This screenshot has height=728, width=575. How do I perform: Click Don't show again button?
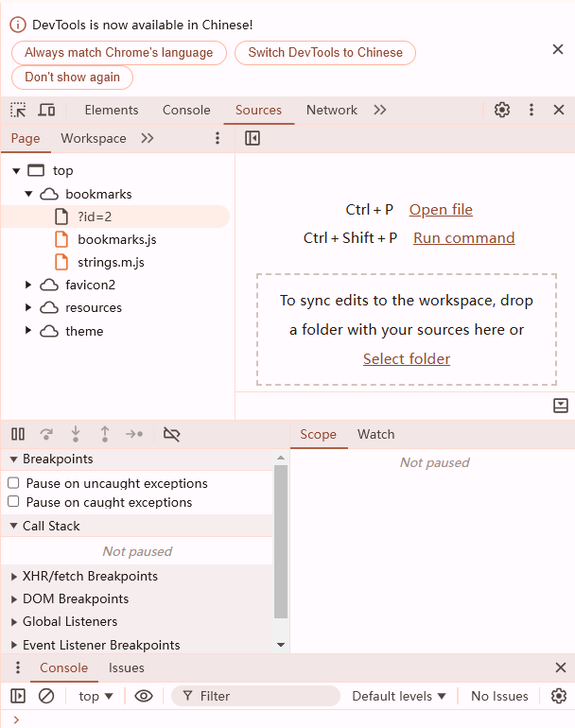[73, 78]
